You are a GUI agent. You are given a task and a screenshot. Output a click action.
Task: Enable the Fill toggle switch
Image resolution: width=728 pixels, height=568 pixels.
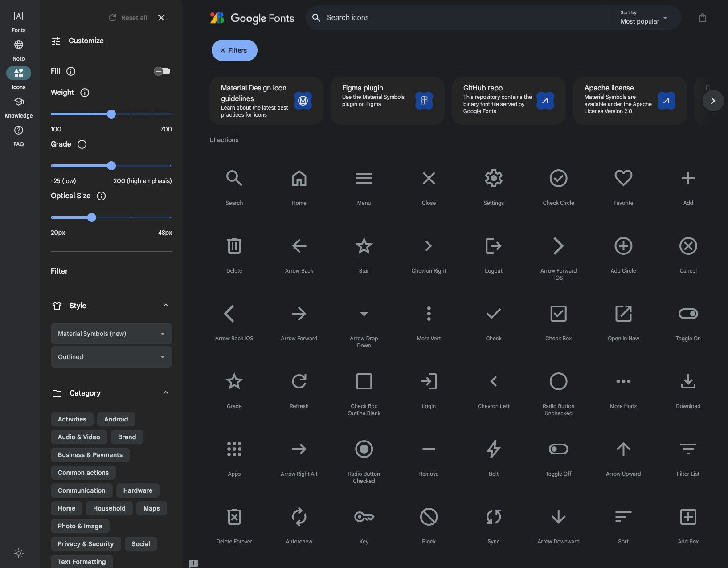(162, 71)
